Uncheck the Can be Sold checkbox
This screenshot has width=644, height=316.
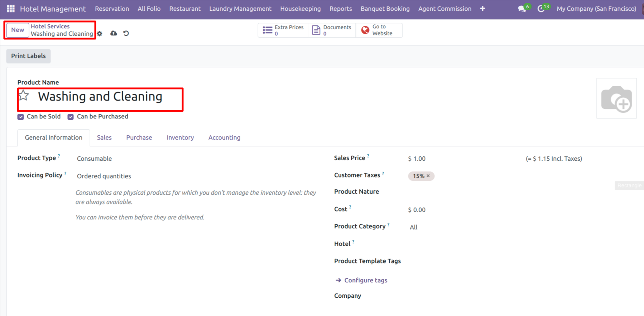pos(21,117)
